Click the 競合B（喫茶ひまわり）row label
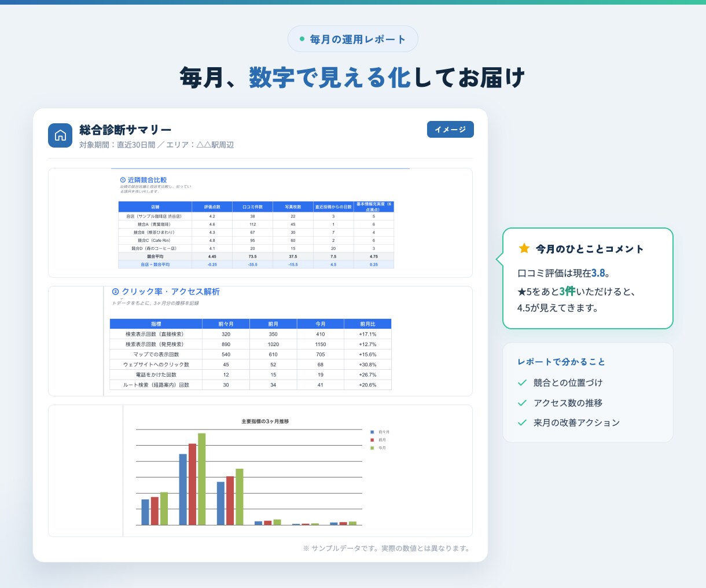Image resolution: width=706 pixels, height=588 pixels. tap(155, 233)
